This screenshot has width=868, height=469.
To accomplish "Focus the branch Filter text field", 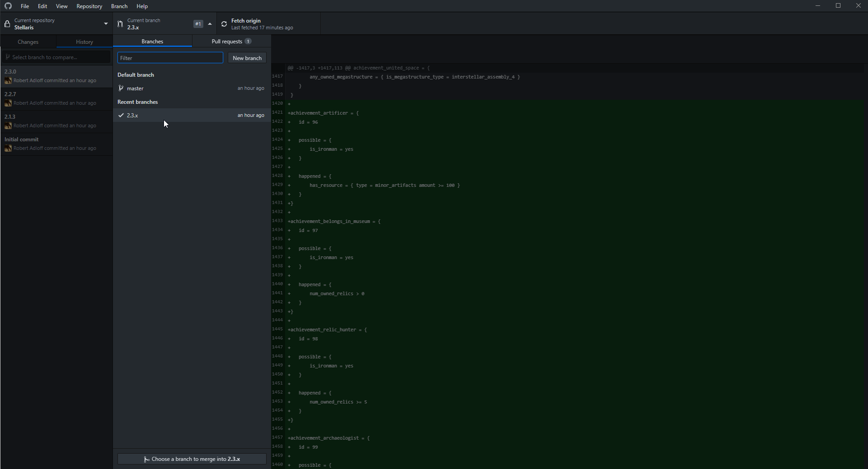I will (x=170, y=58).
